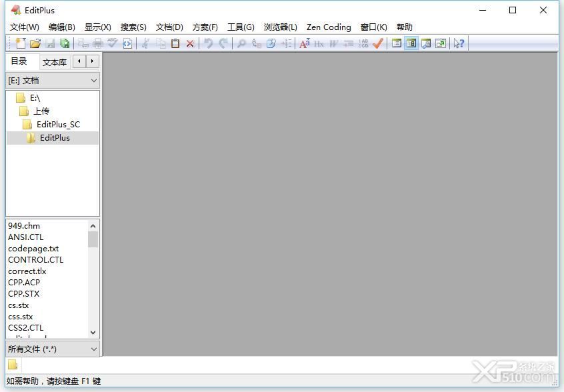This screenshot has height=392, width=564.
Task: Click the red X Delete icon
Action: tap(190, 43)
